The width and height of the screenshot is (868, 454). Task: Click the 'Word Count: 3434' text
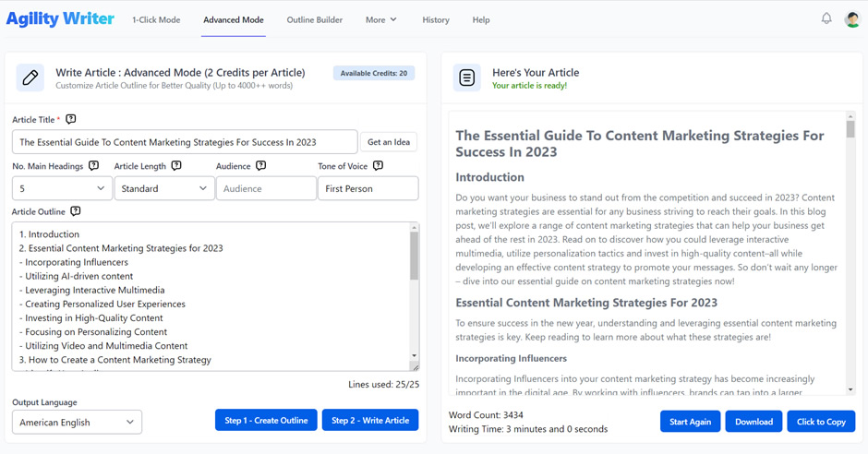point(486,414)
